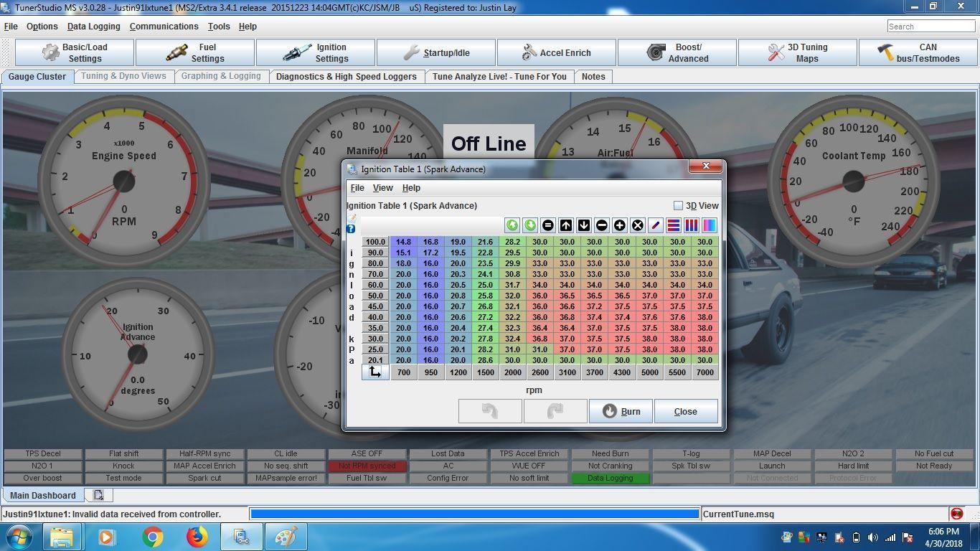
Task: Click the blue progress bar in status bar
Action: click(x=474, y=514)
